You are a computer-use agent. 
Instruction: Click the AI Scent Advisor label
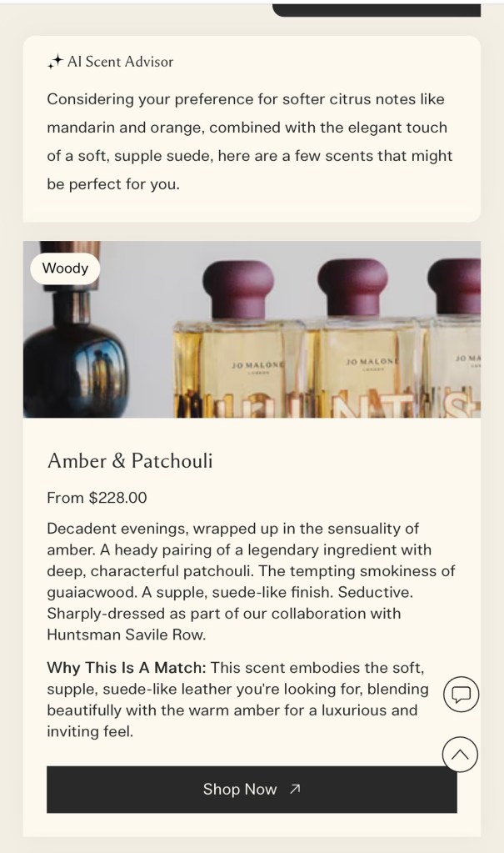pyautogui.click(x=120, y=62)
